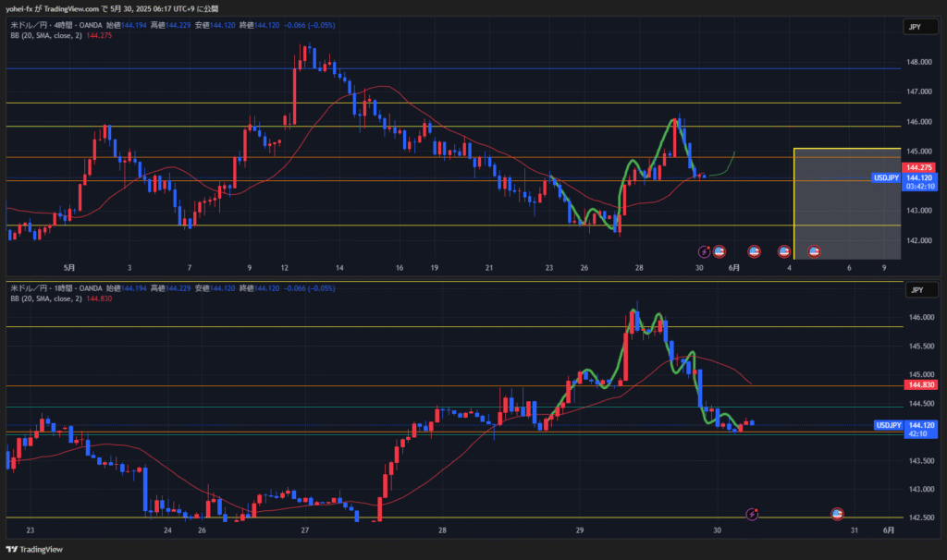Open US flag event inside gray shaded box
947x560 pixels.
click(x=815, y=250)
